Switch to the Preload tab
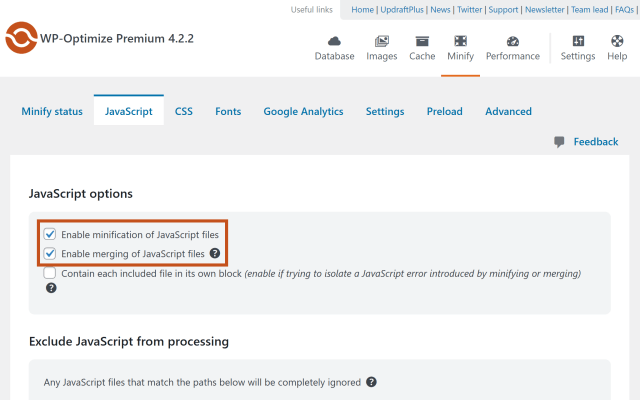 [444, 111]
